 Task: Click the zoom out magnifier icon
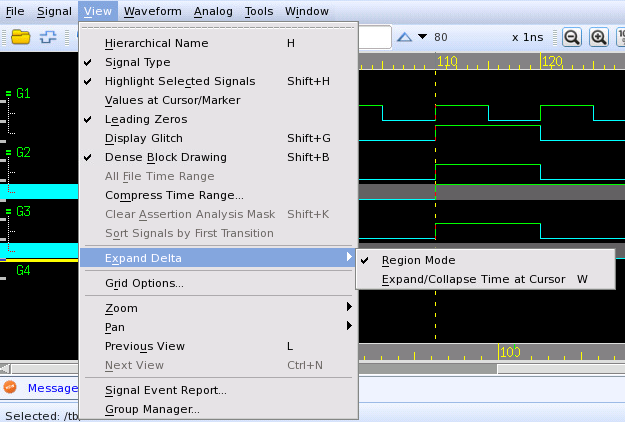tap(572, 37)
